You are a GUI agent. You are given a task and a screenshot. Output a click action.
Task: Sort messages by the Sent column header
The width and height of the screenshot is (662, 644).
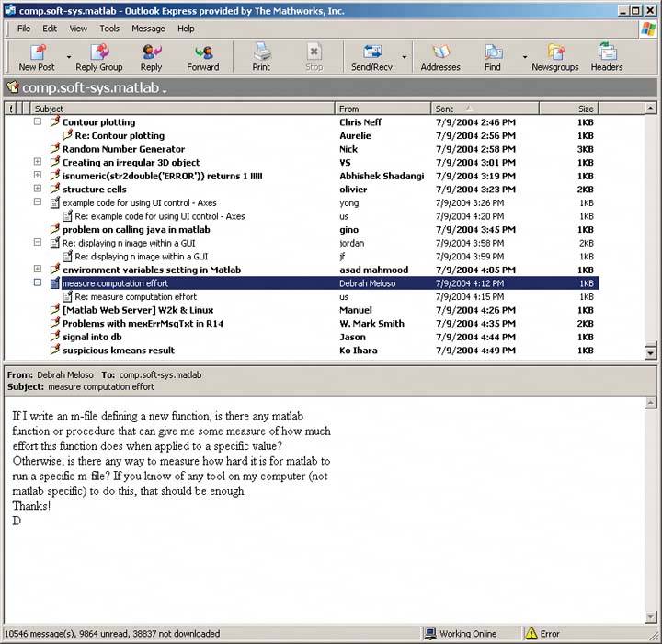[x=485, y=109]
